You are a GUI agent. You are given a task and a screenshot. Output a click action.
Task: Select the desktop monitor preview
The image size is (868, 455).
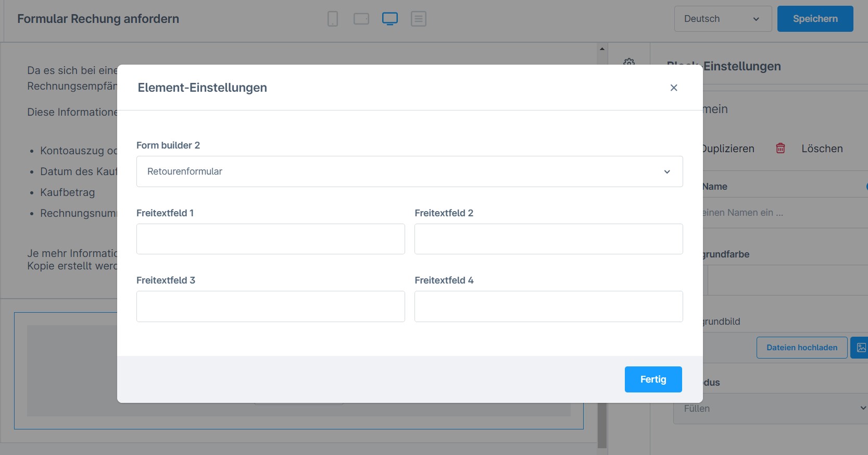click(x=390, y=19)
